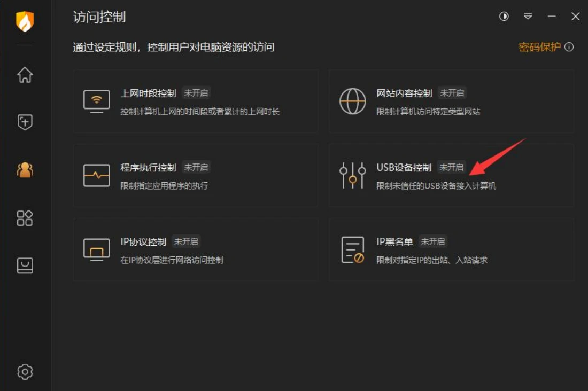Open USB设备控制 title
Screen dimensions: 588x391
pos(404,168)
